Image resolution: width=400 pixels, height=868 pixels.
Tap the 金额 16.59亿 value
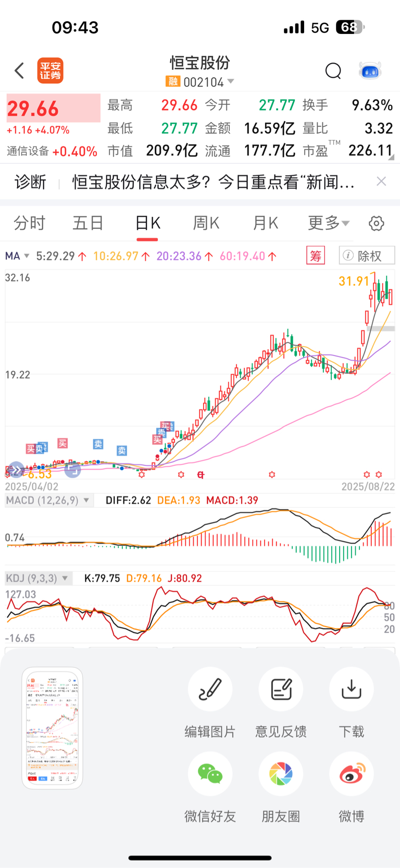(269, 128)
